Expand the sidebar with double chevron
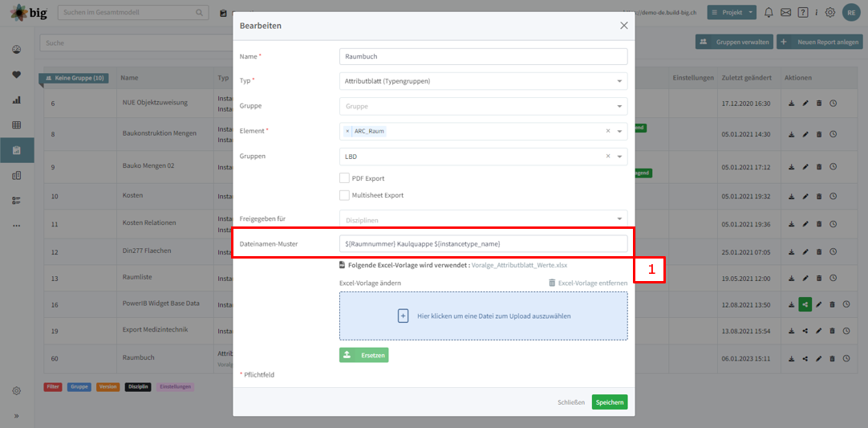The width and height of the screenshot is (868, 428). pos(17,416)
